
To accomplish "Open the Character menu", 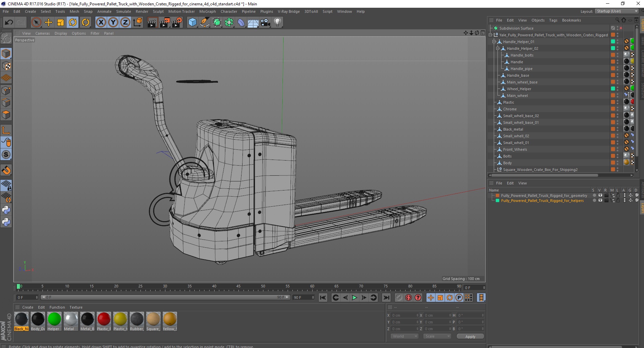I will click(x=229, y=11).
